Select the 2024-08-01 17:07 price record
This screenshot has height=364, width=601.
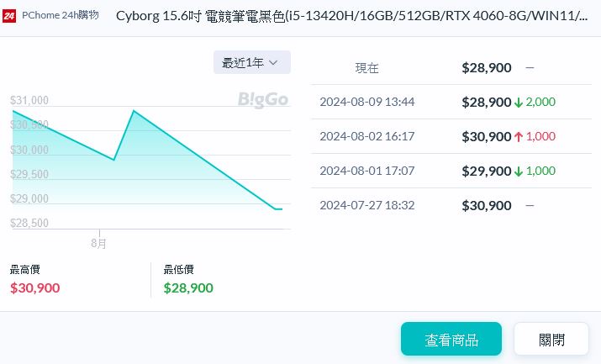pyautogui.click(x=366, y=171)
